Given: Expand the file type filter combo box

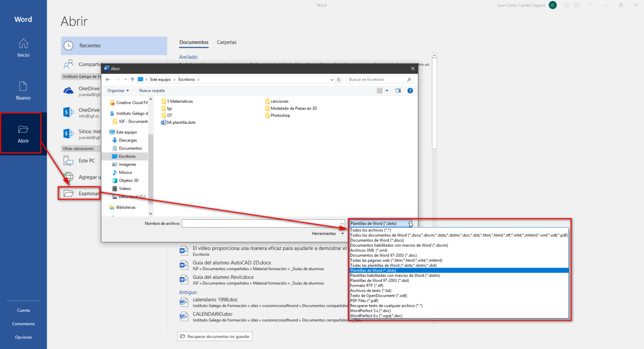Looking at the screenshot, I should pos(409,223).
